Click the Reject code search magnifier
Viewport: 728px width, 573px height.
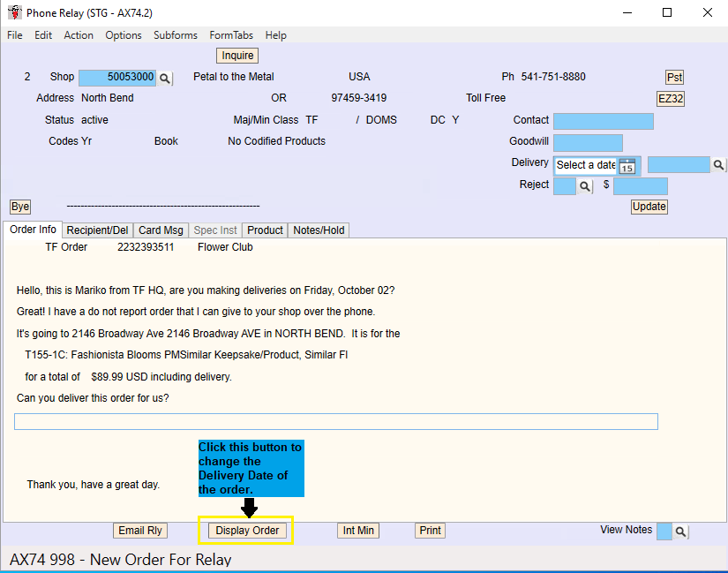point(584,186)
